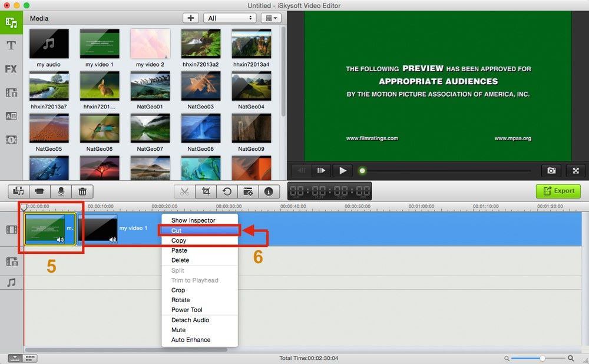Select the hhxin72013a7 thumbnail
This screenshot has height=364, width=589.
(49, 86)
